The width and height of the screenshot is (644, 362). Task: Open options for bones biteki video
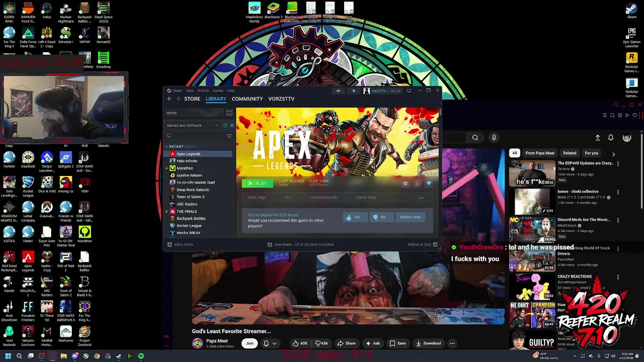[618, 192]
